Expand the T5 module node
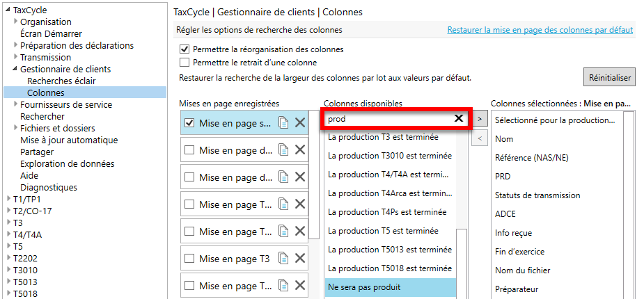The image size is (644, 299). click(8, 246)
